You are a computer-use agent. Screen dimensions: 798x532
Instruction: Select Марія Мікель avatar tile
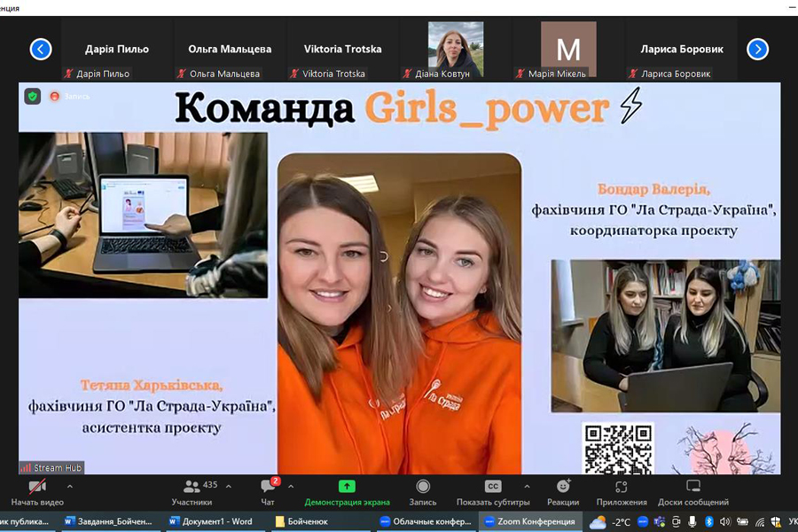coord(568,50)
